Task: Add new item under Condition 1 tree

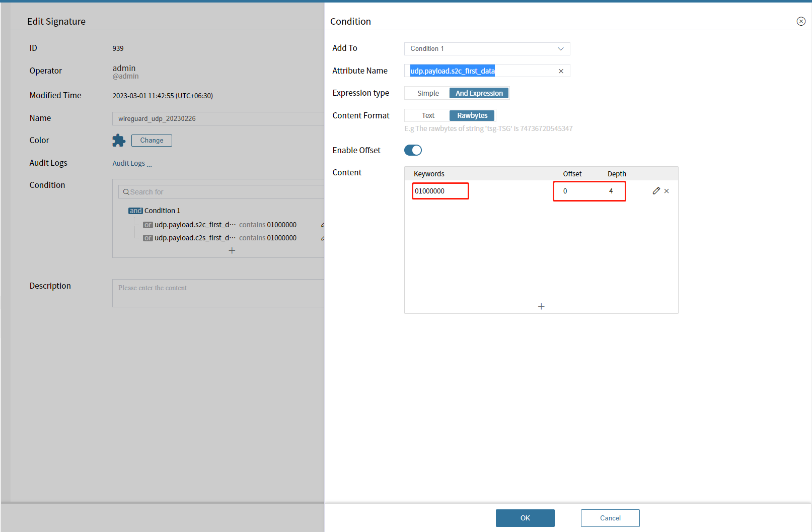Action: tap(232, 250)
